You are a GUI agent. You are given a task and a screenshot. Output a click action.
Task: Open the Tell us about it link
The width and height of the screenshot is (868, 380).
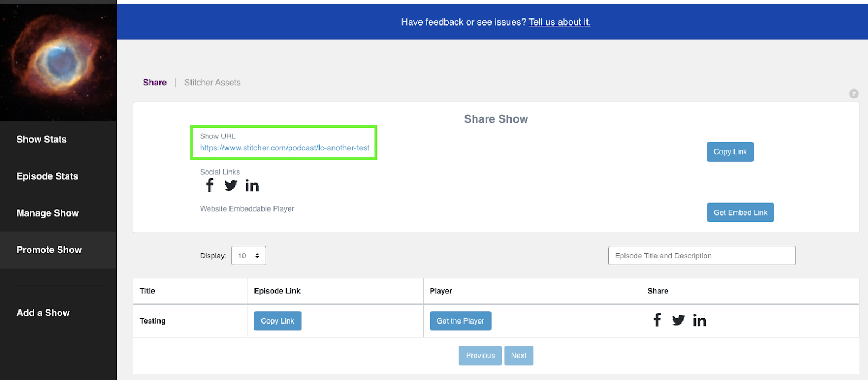[x=560, y=22]
